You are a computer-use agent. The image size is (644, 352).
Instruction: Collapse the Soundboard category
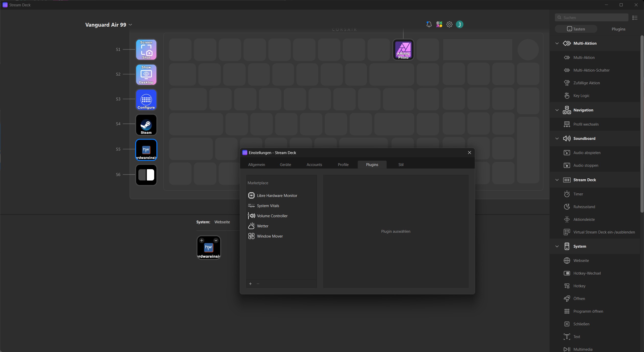(x=557, y=138)
